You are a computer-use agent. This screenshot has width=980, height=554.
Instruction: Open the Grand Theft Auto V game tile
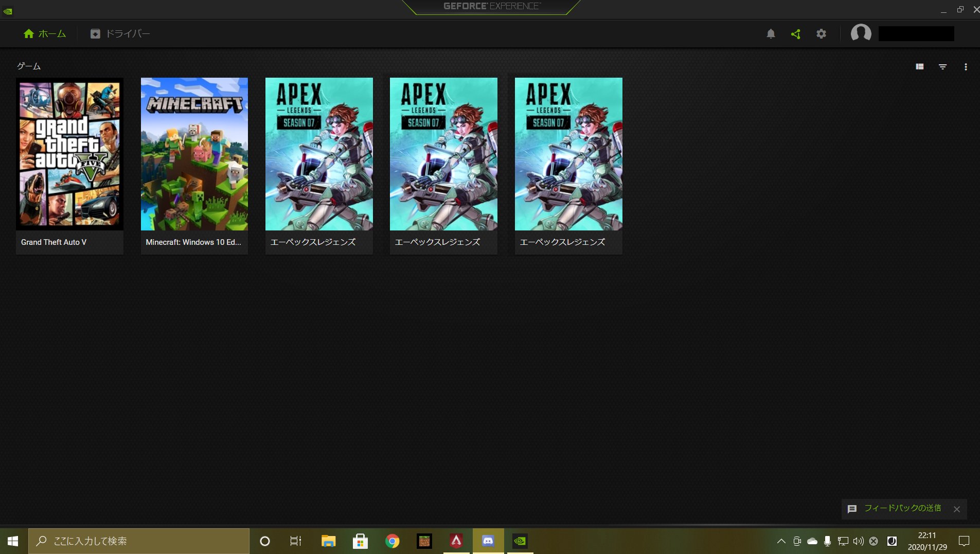(x=69, y=154)
